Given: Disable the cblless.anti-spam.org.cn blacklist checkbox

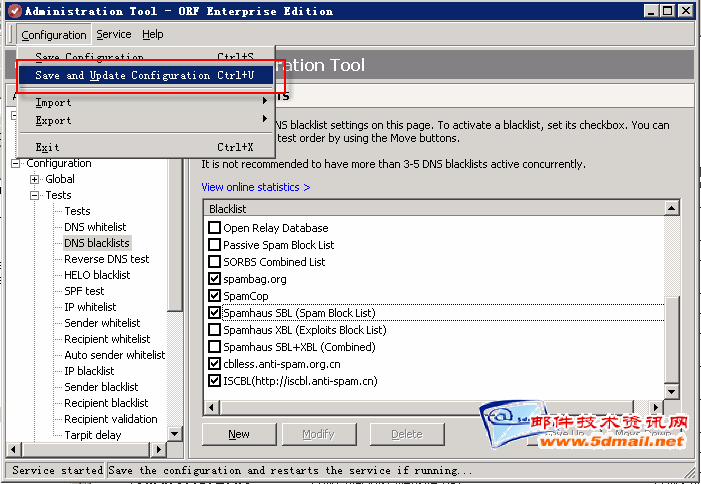Looking at the screenshot, I should tap(214, 364).
